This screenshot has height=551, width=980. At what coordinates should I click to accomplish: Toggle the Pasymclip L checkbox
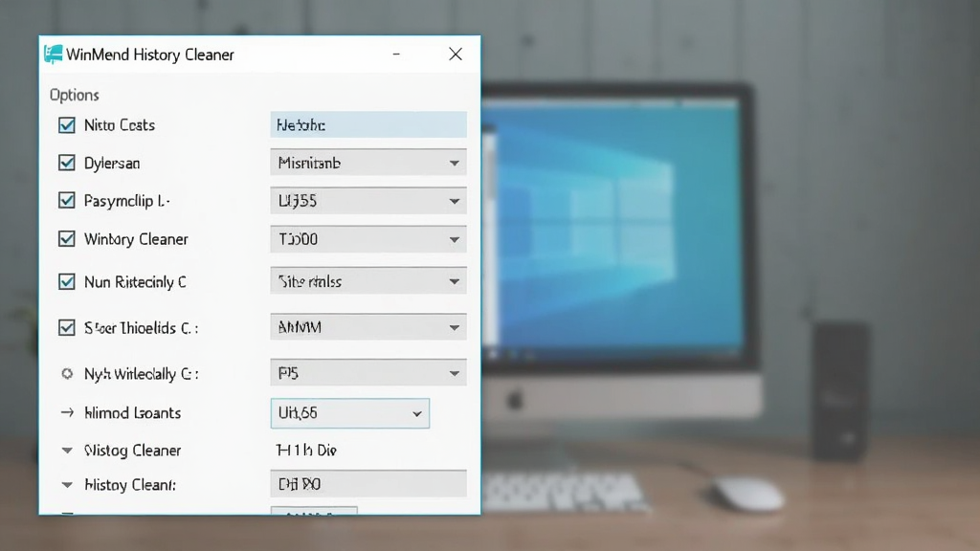(67, 201)
